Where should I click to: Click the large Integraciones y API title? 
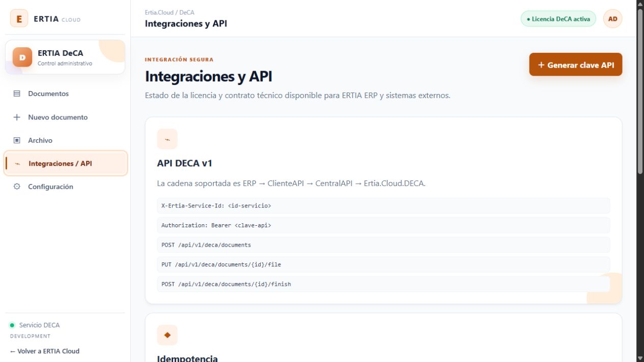209,77
